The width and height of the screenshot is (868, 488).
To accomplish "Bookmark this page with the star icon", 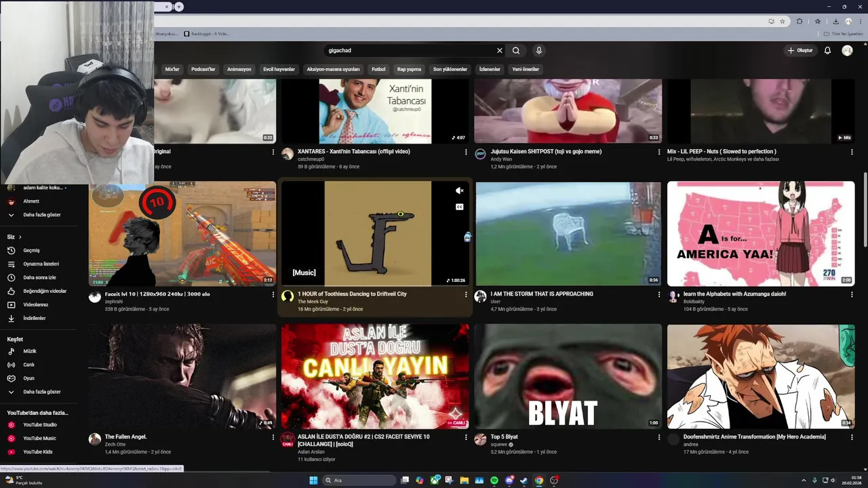I will [783, 21].
